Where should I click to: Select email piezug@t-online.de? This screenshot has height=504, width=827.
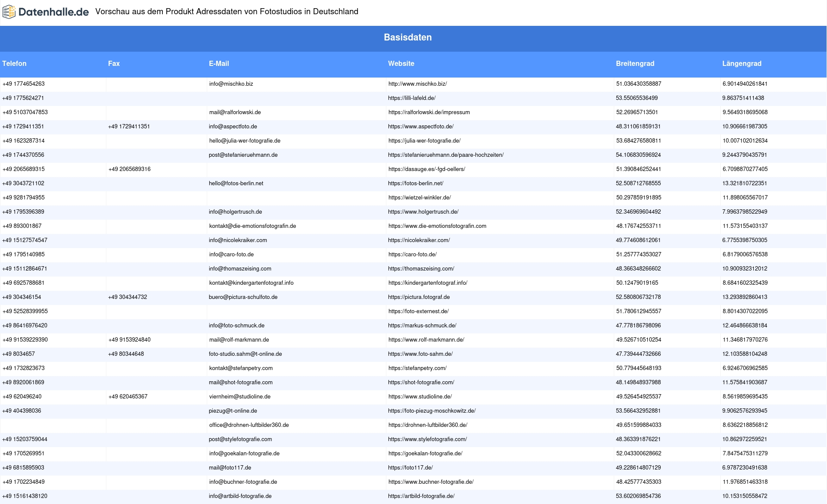coord(233,411)
